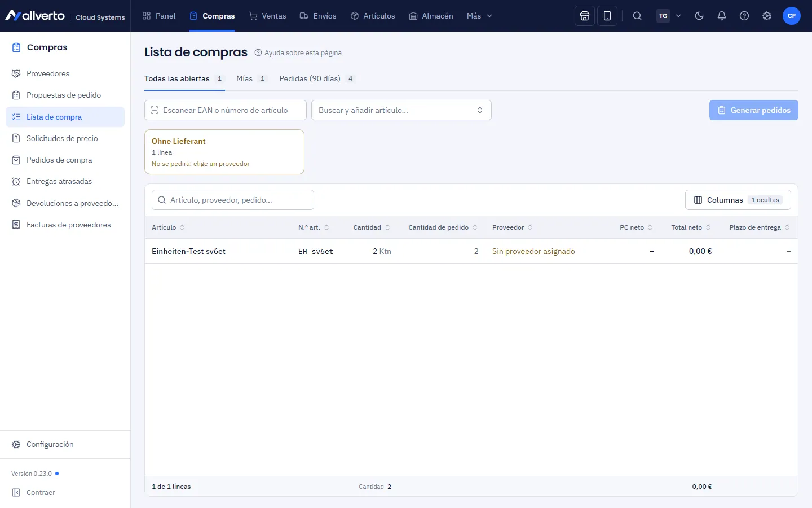The width and height of the screenshot is (812, 508).
Task: Focus the Escanear EAN input field
Action: pos(226,110)
